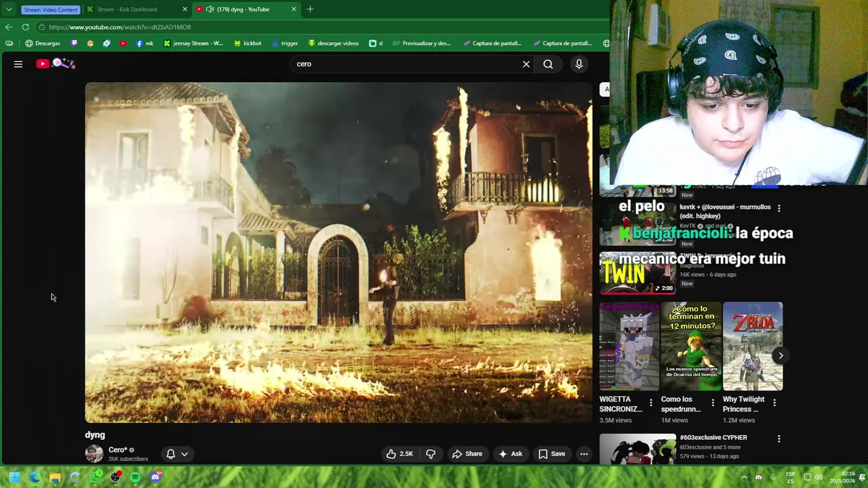Open options for WIGETTA SINCRONIZ... short
This screenshot has width=868, height=488.
tap(651, 403)
